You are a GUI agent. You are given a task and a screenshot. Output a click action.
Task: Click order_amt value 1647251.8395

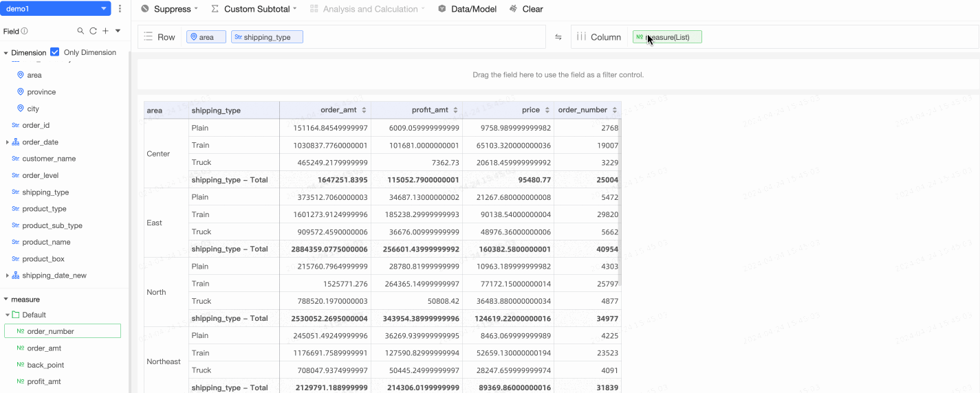click(x=325, y=179)
